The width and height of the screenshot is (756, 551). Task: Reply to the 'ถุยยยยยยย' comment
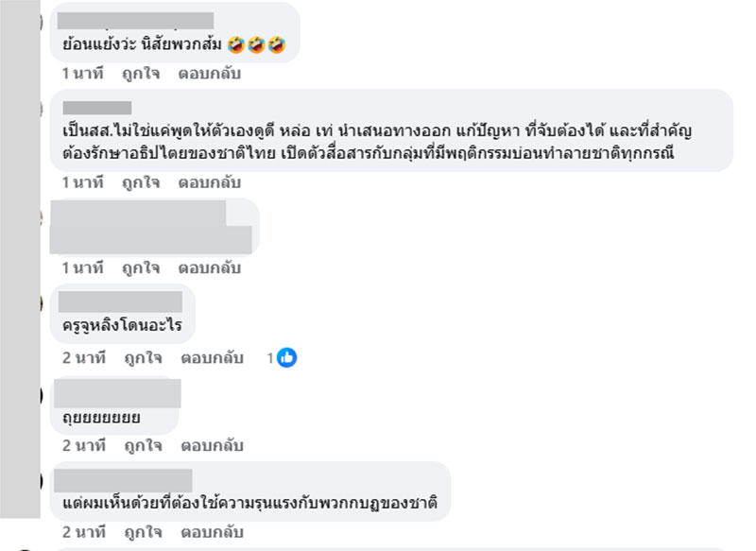[x=211, y=445]
